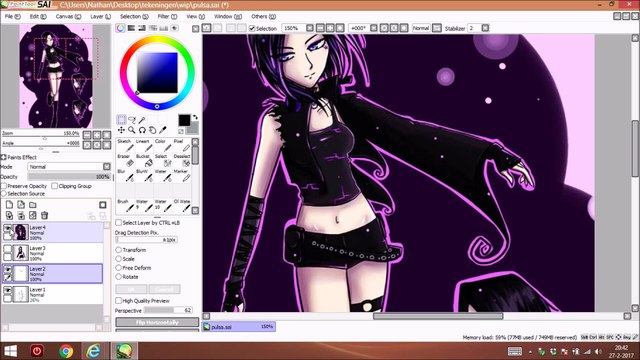Choose the Lineart brush tool
The height and width of the screenshot is (360, 640).
(x=143, y=145)
